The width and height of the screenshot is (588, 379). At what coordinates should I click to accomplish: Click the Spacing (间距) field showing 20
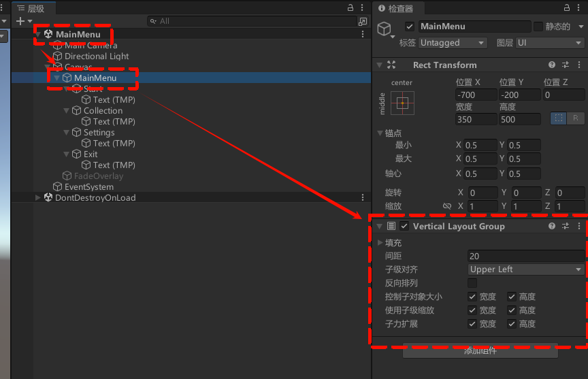pyautogui.click(x=526, y=256)
